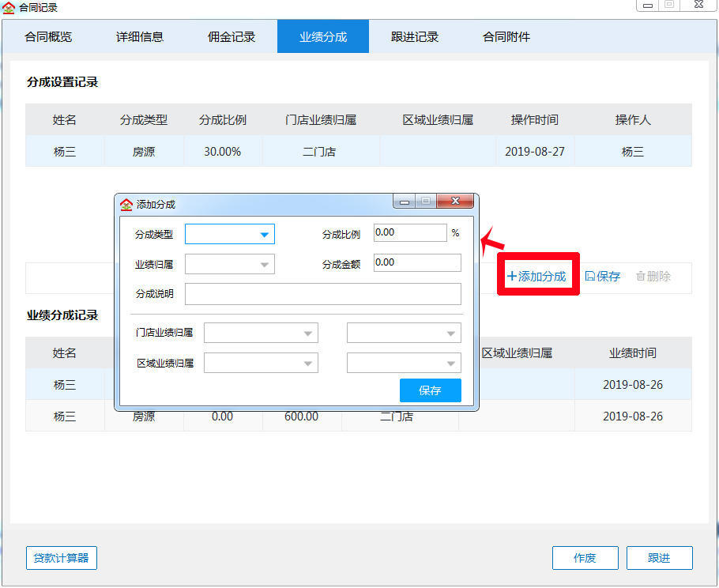Open the dropdown right of 区域业绩归属

click(450, 363)
